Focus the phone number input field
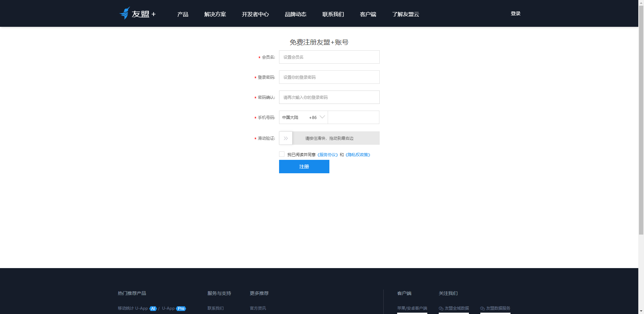644x314 pixels. (354, 117)
